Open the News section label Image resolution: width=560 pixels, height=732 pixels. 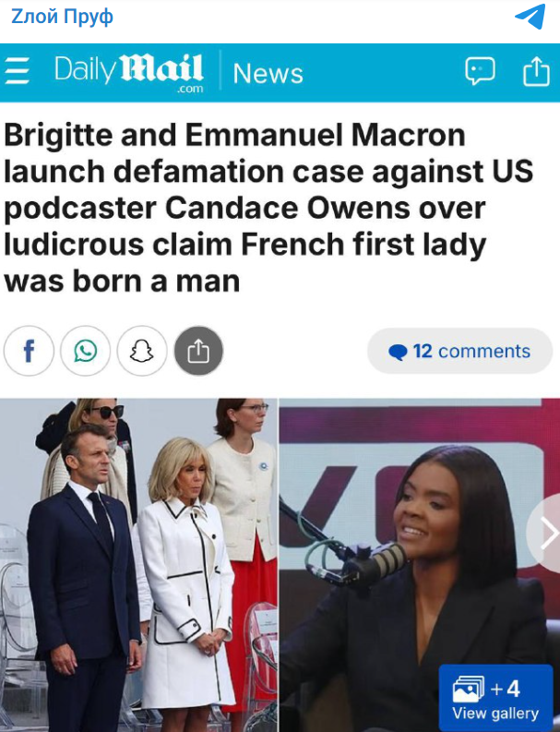[x=268, y=74]
